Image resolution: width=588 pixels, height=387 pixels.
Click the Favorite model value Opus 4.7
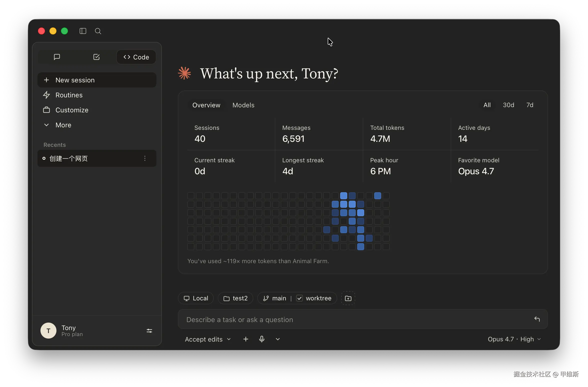(476, 171)
